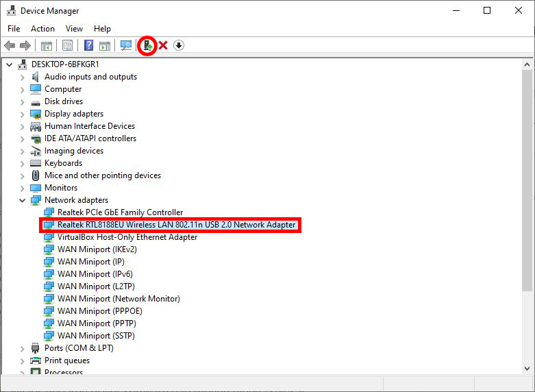Click the Keyboards icon
The image size is (535, 392).
36,163
